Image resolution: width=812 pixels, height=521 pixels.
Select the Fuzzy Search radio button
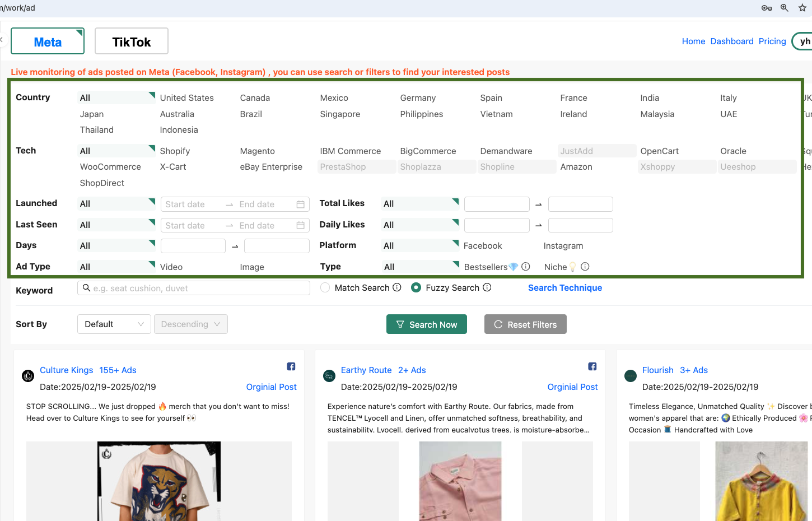pos(416,287)
